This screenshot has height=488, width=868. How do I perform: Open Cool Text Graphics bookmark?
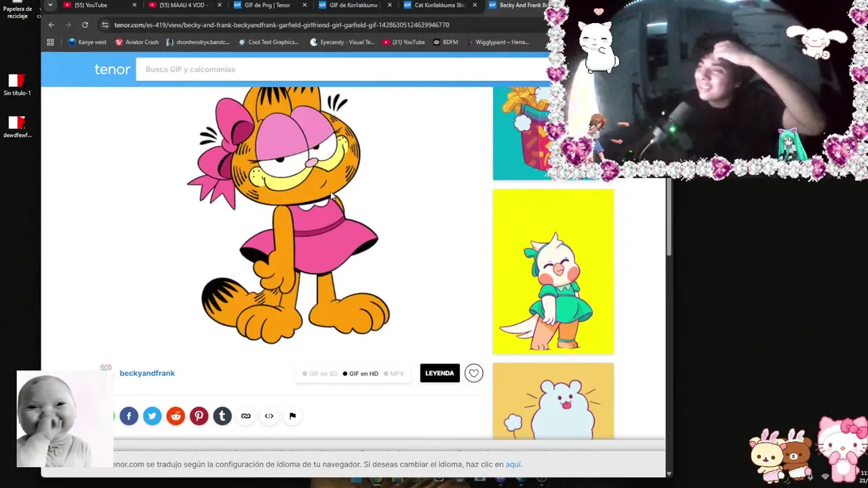[268, 42]
